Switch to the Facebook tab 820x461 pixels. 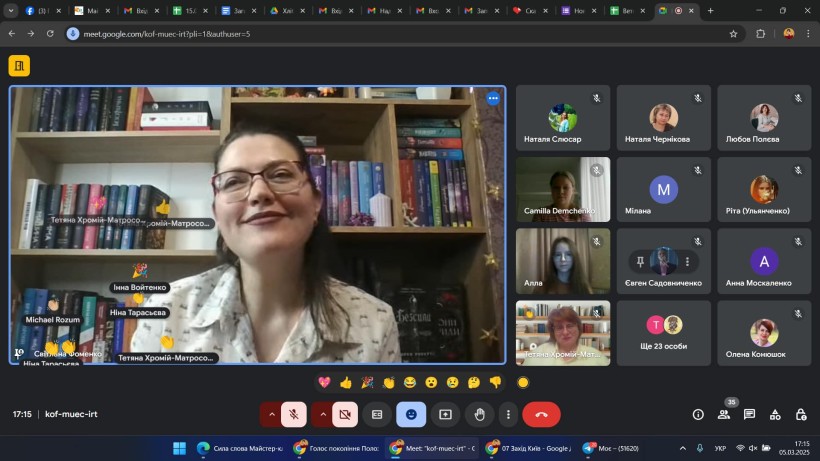click(43, 10)
